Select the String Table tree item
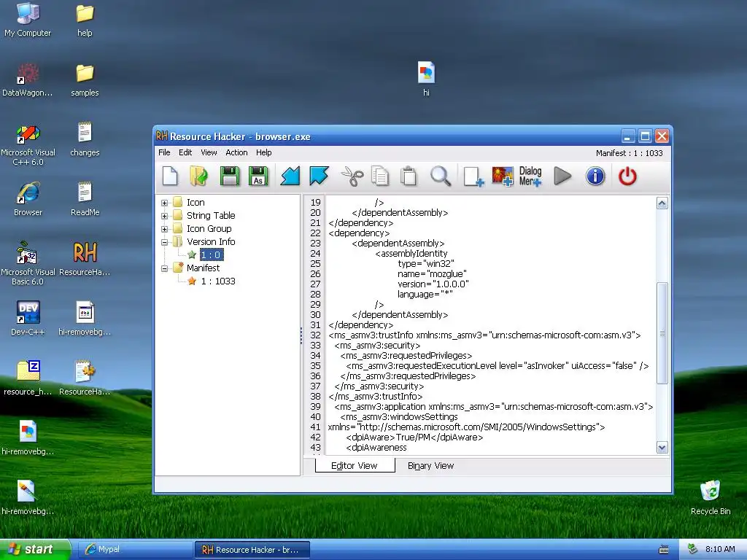The image size is (747, 560). pyautogui.click(x=211, y=215)
